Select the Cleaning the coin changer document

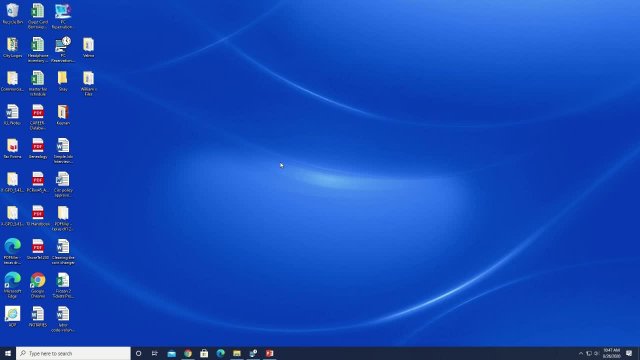[x=63, y=252]
